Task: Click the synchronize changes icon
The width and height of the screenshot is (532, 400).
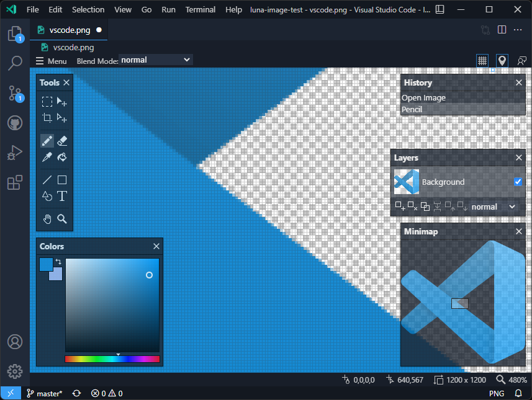Action: 77,393
